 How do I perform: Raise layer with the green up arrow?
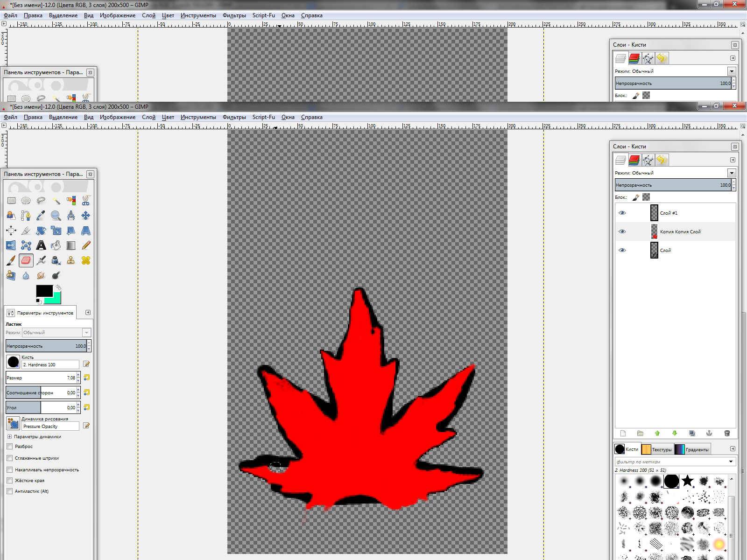tap(657, 433)
